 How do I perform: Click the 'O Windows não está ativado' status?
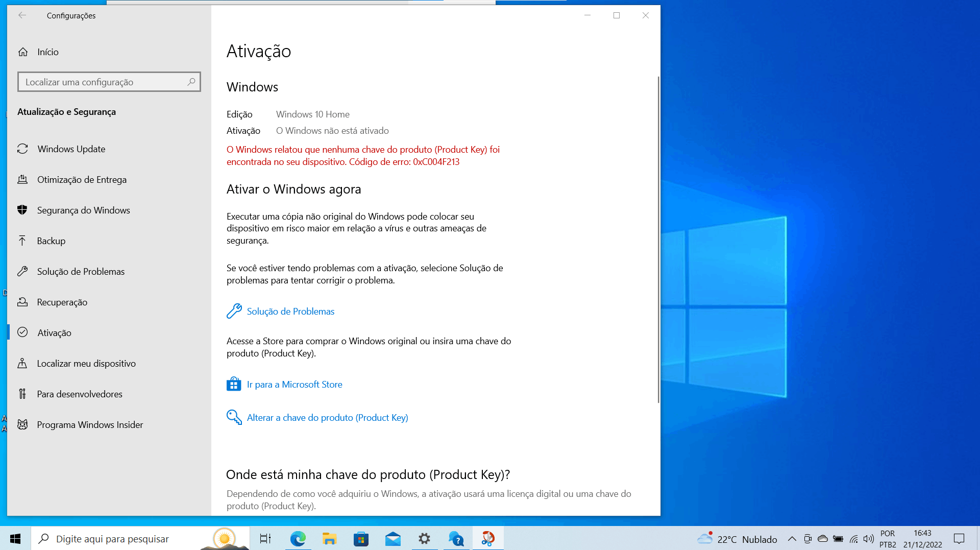332,131
